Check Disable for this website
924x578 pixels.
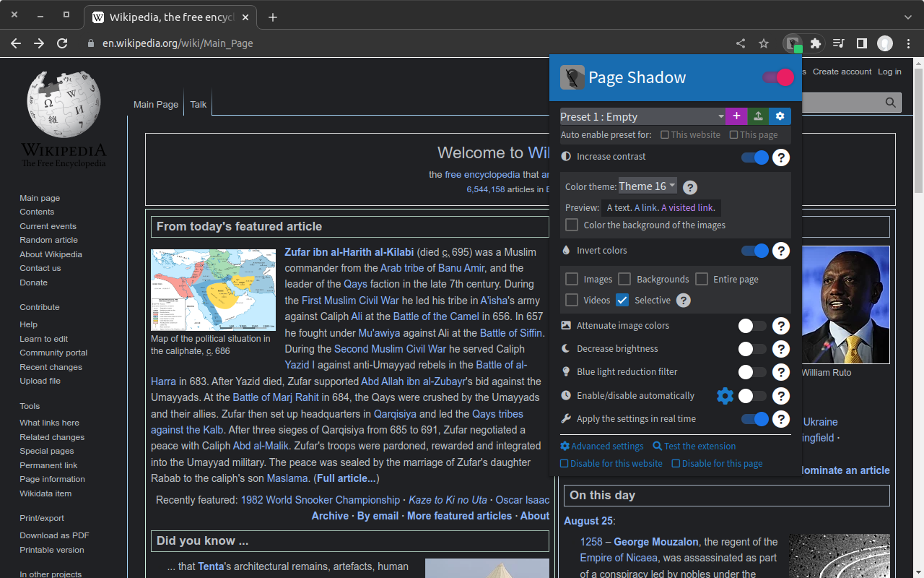coord(565,464)
